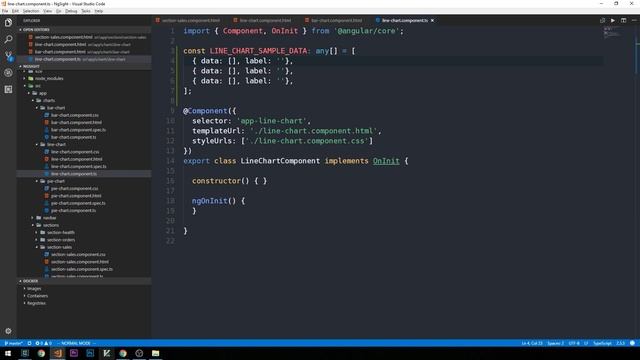
Task: Collapse the pie-chart folder
Action: [x=56, y=181]
